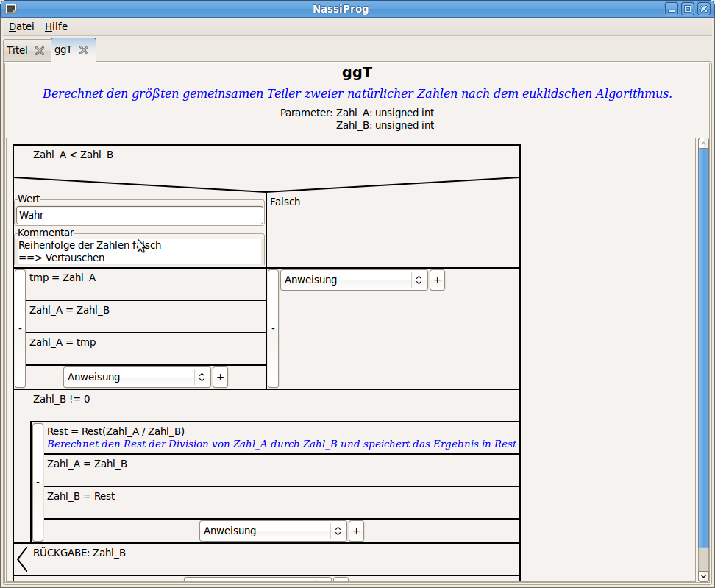
Task: Click the blue comment about Rest der Division
Action: [282, 444]
